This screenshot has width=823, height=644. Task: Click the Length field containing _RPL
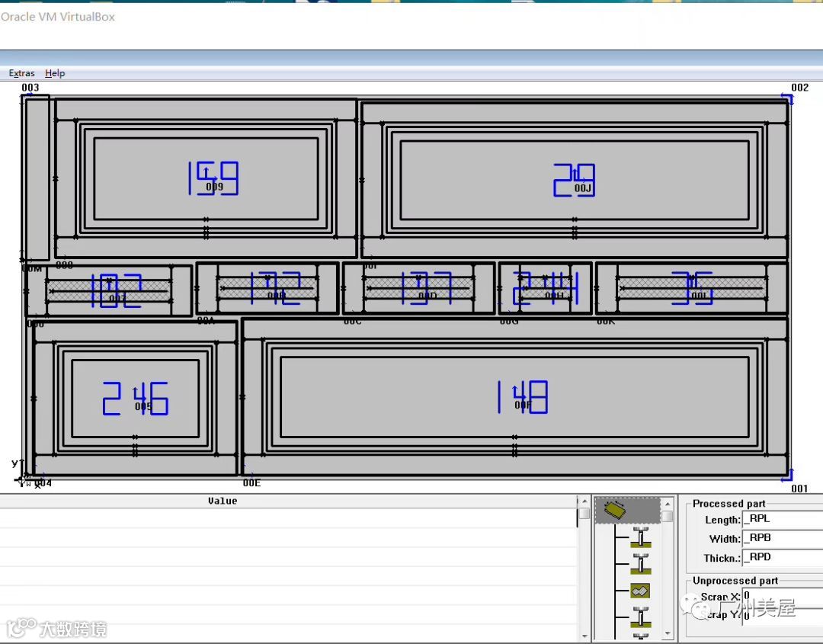click(x=783, y=519)
